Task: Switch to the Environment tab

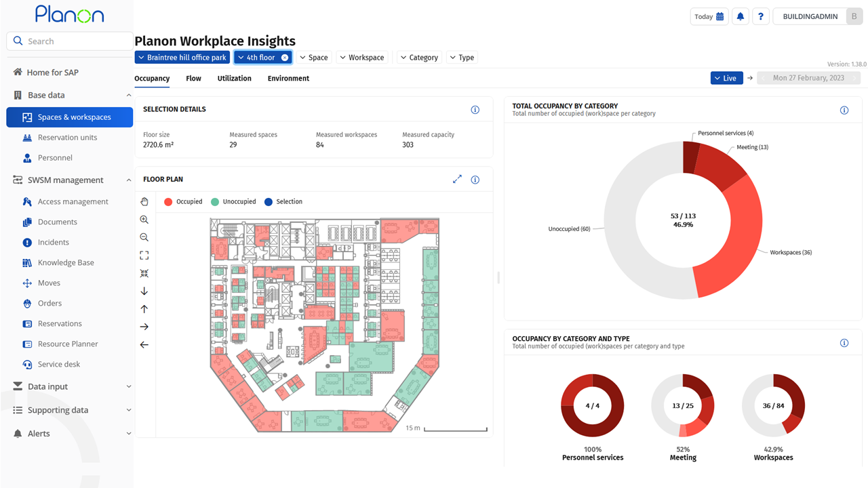Action: tap(288, 79)
